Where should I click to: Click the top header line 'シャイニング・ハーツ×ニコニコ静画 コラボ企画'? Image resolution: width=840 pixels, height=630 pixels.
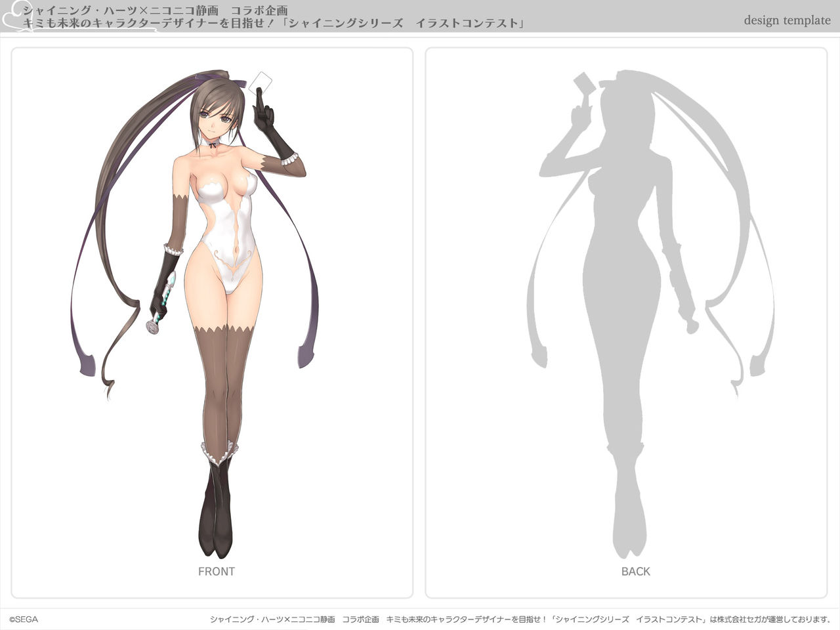point(156,10)
